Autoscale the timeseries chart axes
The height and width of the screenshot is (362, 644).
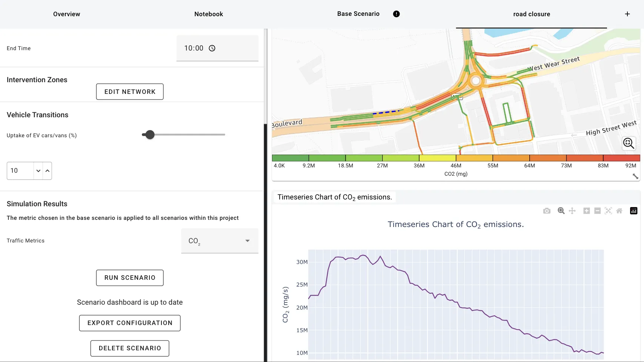tap(608, 211)
